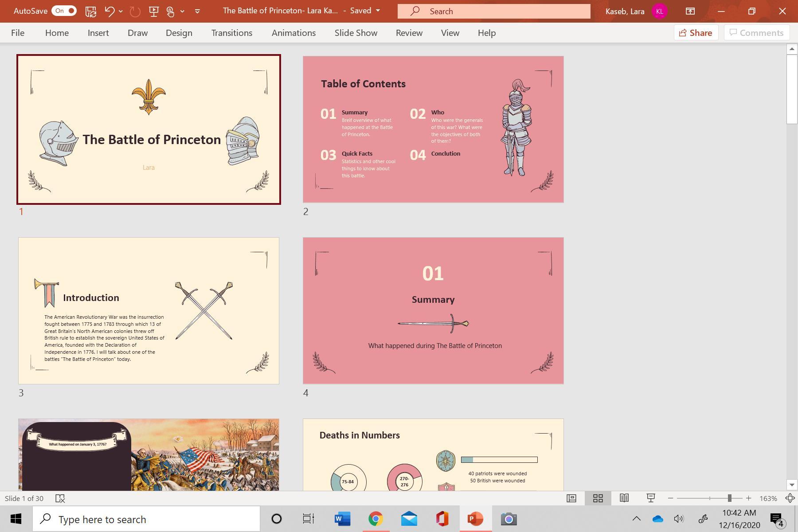The height and width of the screenshot is (532, 798).
Task: Fit slide to current window
Action: (x=790, y=498)
